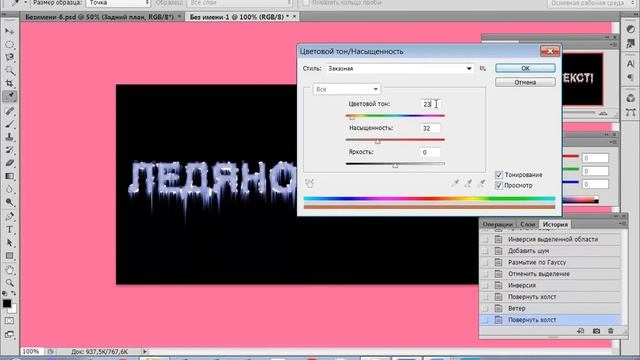Click the on-image adjustment hand tool
Viewport: 640px width, 360px height.
(x=309, y=183)
